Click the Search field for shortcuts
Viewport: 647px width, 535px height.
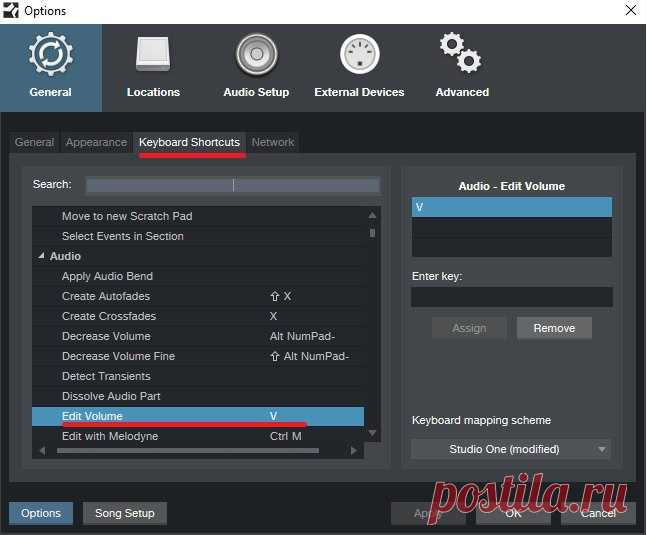click(232, 185)
